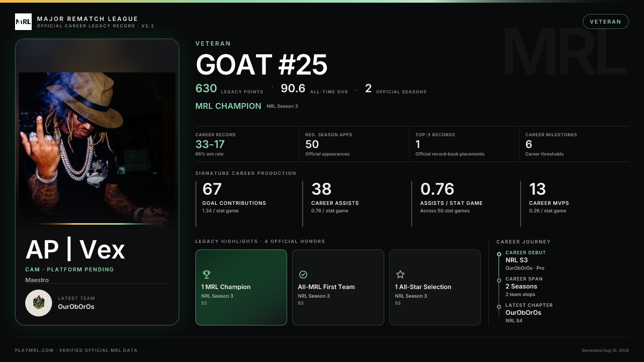Click the OurObOrOs latest chapter entry
The image size is (644, 362).
click(x=523, y=313)
